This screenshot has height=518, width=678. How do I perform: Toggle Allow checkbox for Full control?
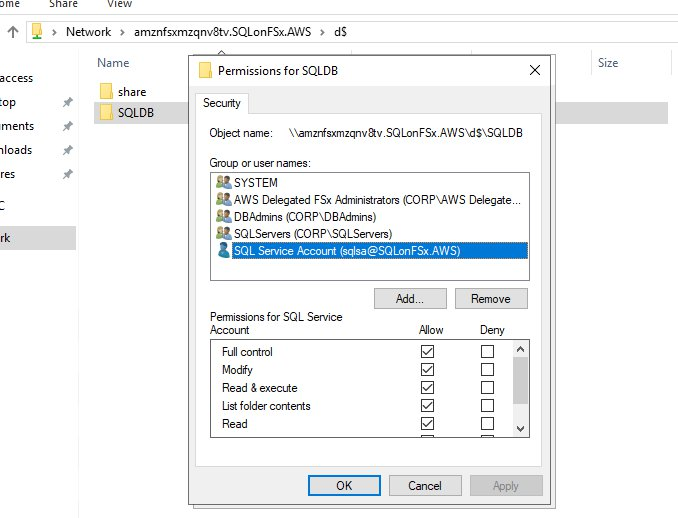point(427,352)
